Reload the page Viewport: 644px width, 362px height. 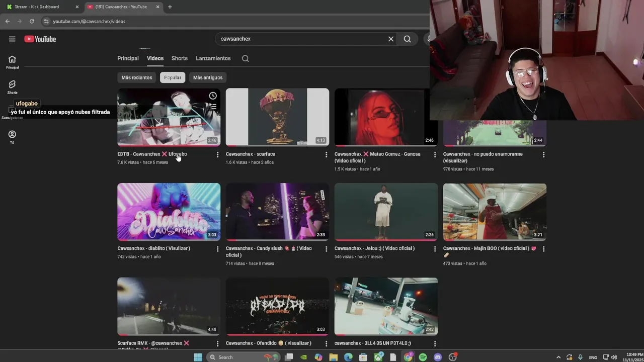coord(32,21)
